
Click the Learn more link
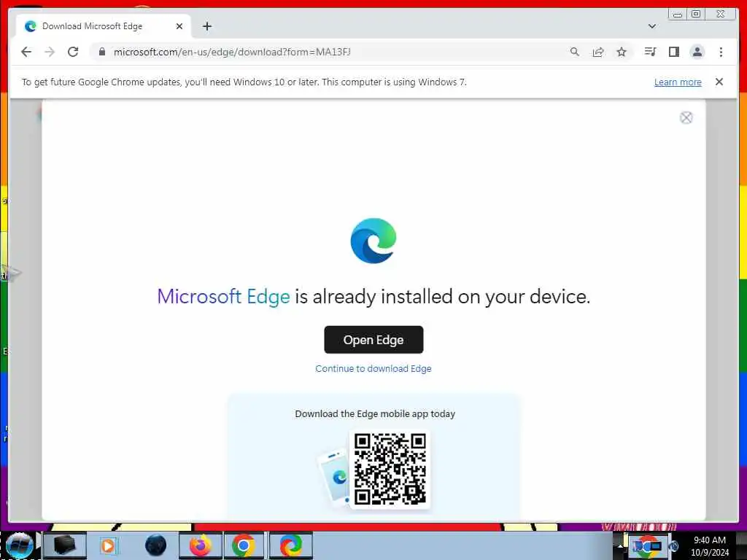click(x=678, y=82)
